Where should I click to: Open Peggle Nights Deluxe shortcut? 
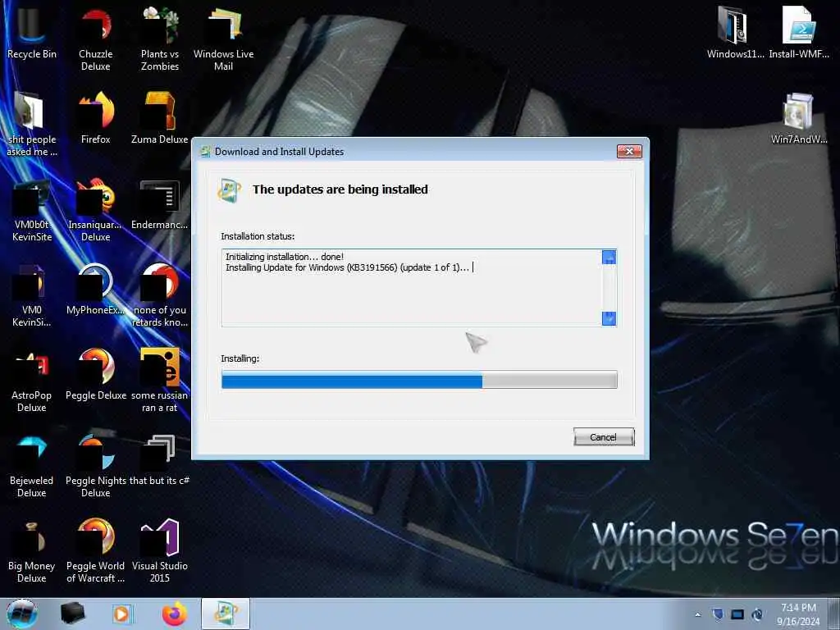95,466
